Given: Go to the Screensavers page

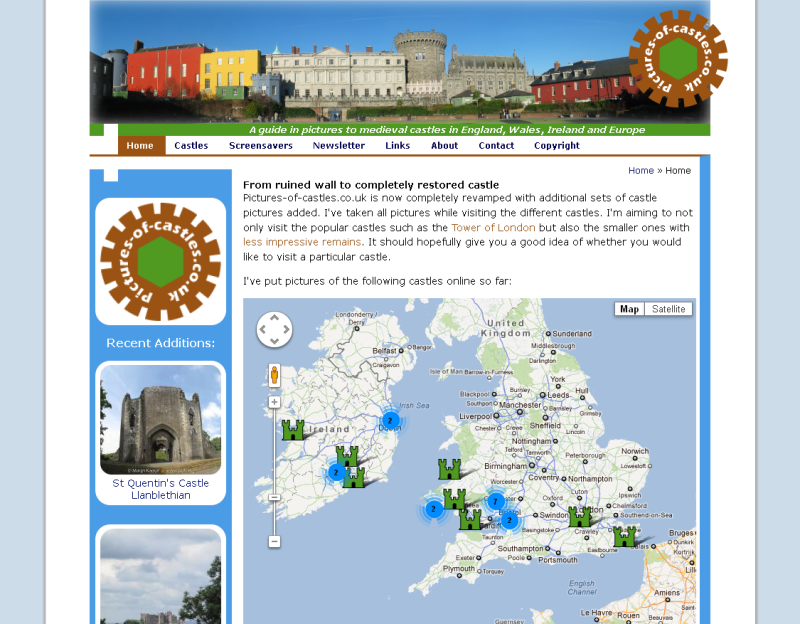Looking at the screenshot, I should [260, 146].
